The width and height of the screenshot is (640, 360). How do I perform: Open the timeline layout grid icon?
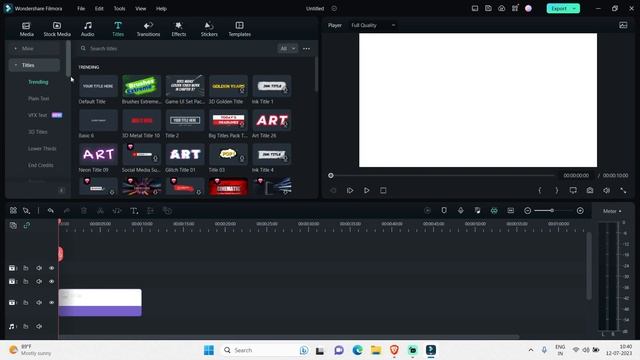coord(13,211)
